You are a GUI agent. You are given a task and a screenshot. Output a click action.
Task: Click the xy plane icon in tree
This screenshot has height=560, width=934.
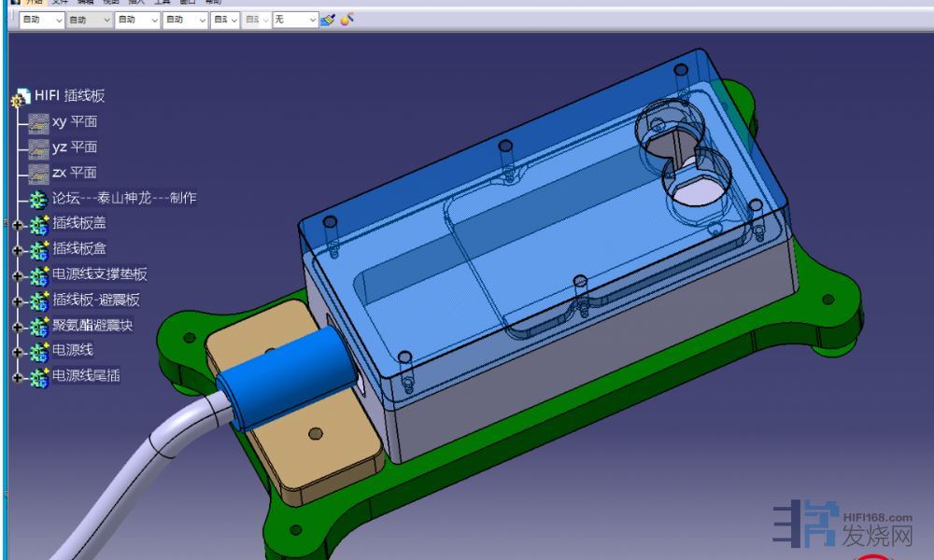coord(38,122)
